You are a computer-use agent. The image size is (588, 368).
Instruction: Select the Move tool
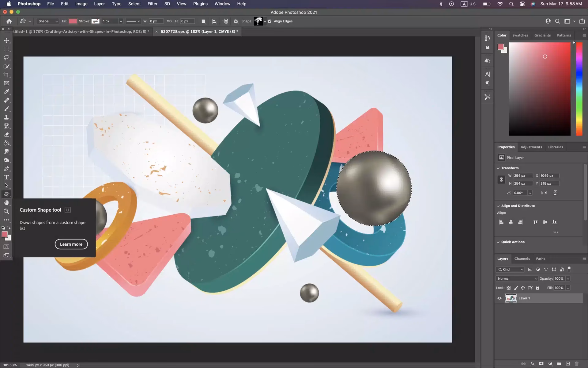tap(6, 40)
